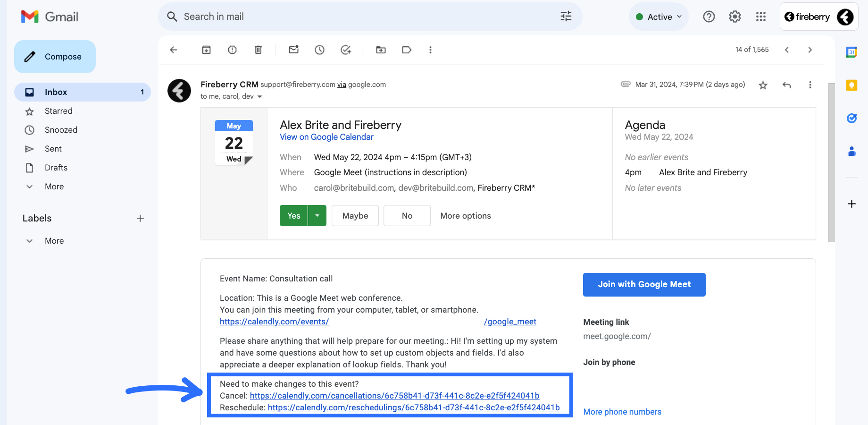This screenshot has width=868, height=425.
Task: Open the Inbox folder
Action: coord(83,92)
